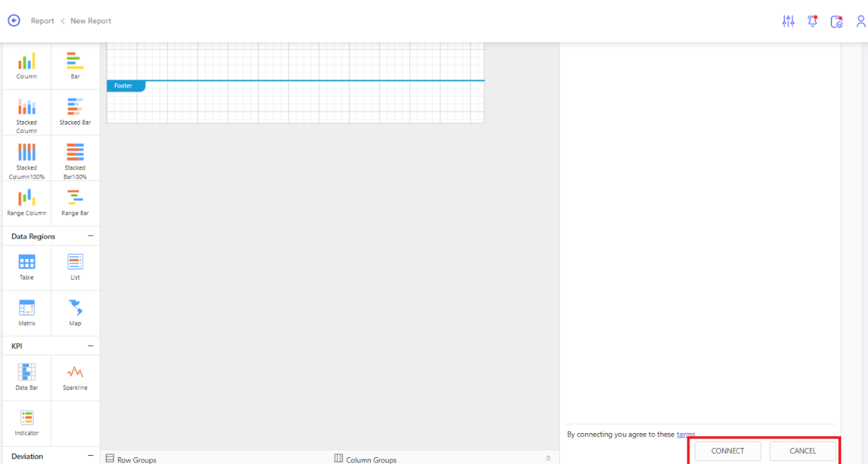Screen dimensions: 868x464
Task: Select the Matrix data region
Action: click(x=27, y=313)
